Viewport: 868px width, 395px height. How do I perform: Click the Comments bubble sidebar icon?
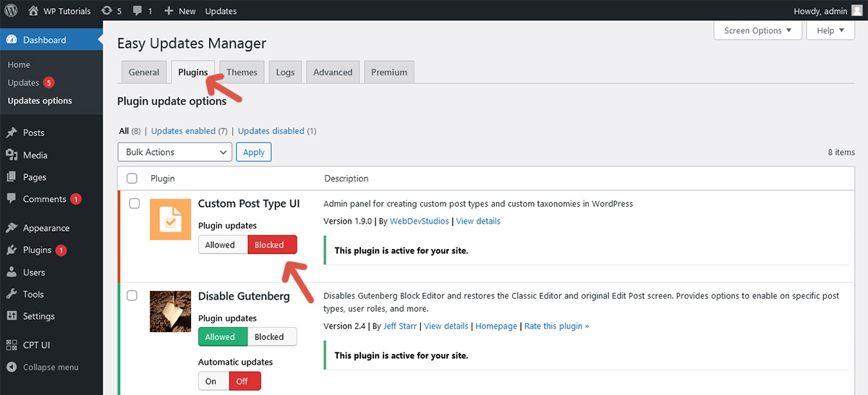(x=12, y=199)
